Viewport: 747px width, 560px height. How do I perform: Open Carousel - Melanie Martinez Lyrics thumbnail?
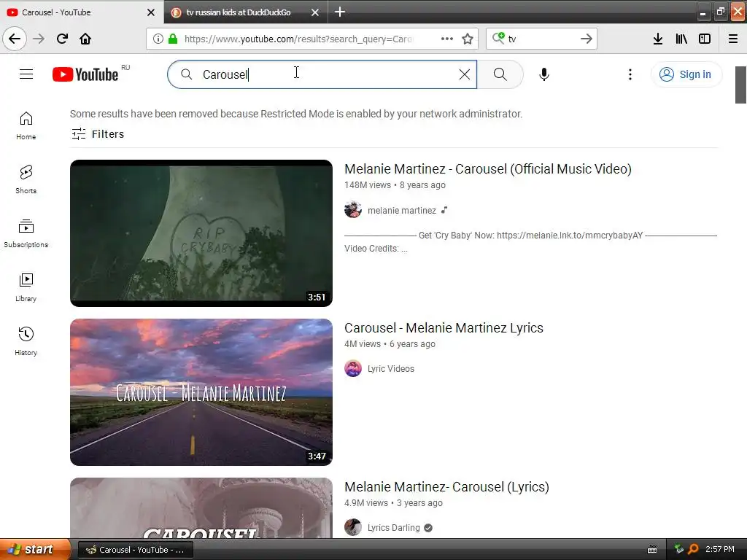201,392
